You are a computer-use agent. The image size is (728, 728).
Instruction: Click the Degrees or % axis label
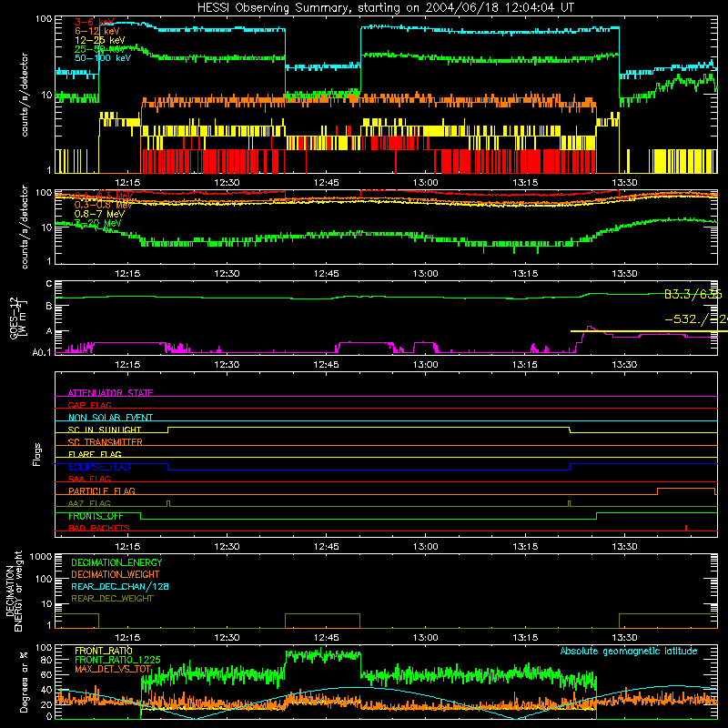[24, 682]
